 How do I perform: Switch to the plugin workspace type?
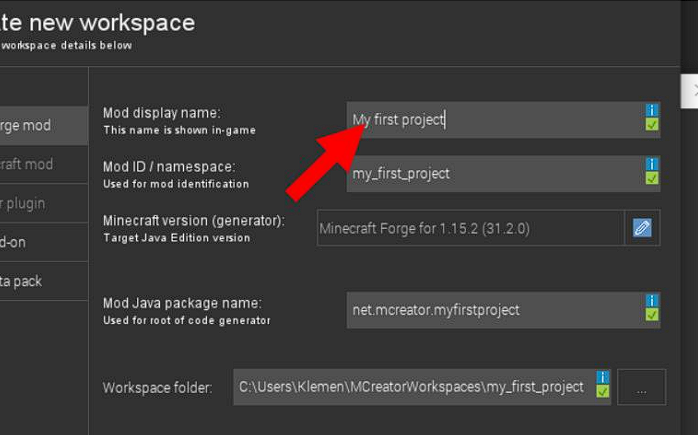pos(40,203)
